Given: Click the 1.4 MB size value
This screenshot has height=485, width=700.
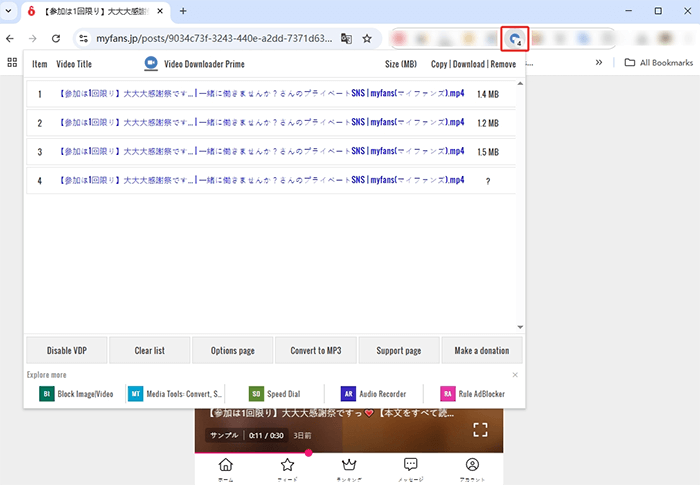Looking at the screenshot, I should tap(488, 94).
